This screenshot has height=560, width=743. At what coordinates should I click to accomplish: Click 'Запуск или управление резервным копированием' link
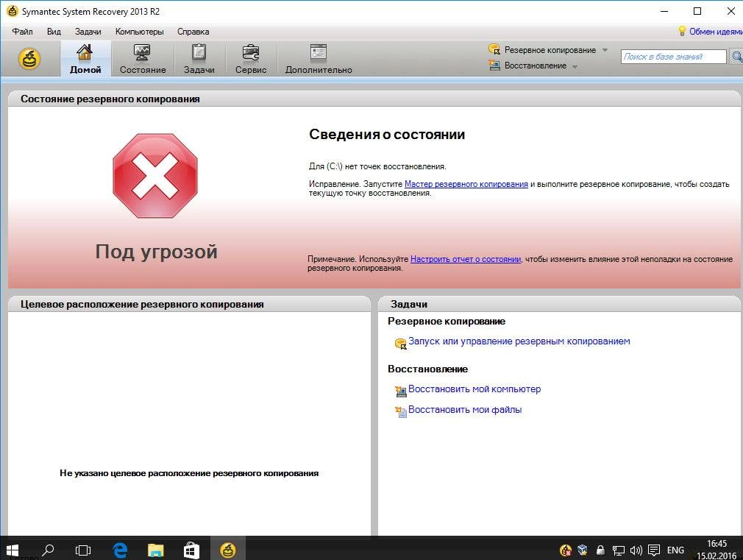coord(519,341)
